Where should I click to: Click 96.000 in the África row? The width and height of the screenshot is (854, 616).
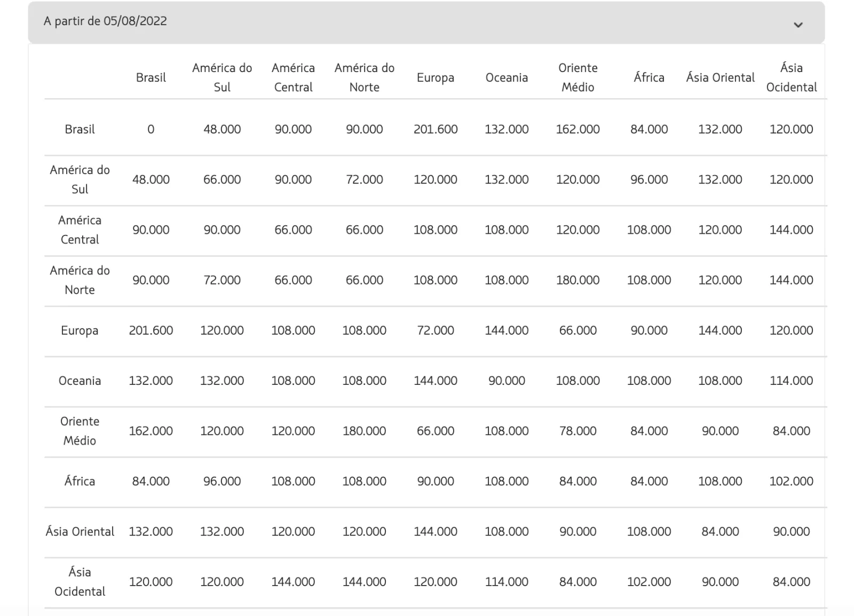[222, 481]
